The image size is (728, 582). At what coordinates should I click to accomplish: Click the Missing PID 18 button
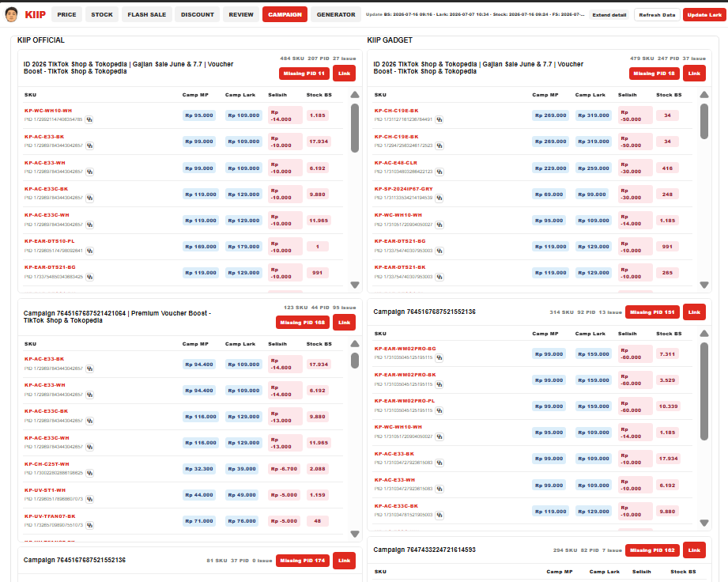coord(654,74)
